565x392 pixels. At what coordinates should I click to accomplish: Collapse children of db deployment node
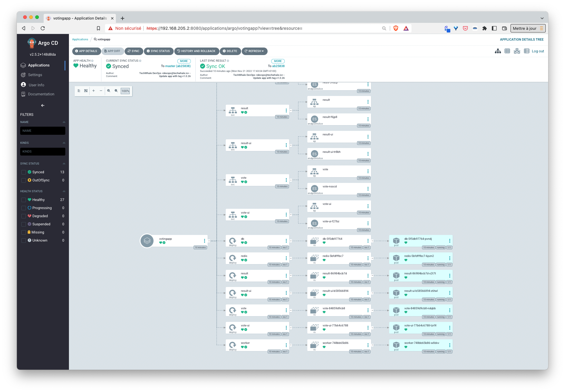(291, 241)
